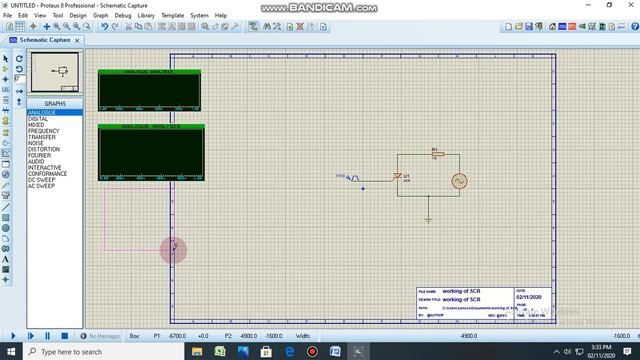Save the project with the floppy icon

click(529, 27)
